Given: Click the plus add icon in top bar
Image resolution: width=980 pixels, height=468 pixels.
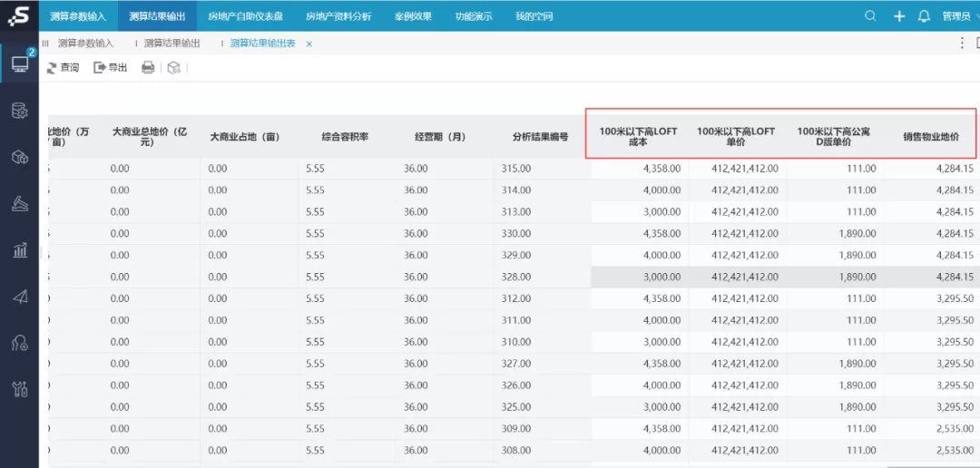Looking at the screenshot, I should (898, 16).
